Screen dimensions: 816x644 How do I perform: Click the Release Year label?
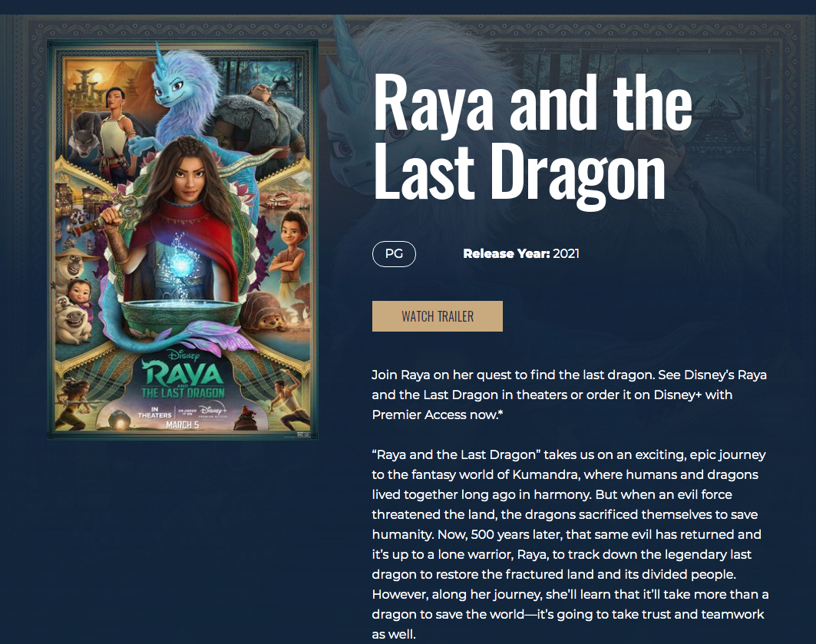pyautogui.click(x=507, y=254)
